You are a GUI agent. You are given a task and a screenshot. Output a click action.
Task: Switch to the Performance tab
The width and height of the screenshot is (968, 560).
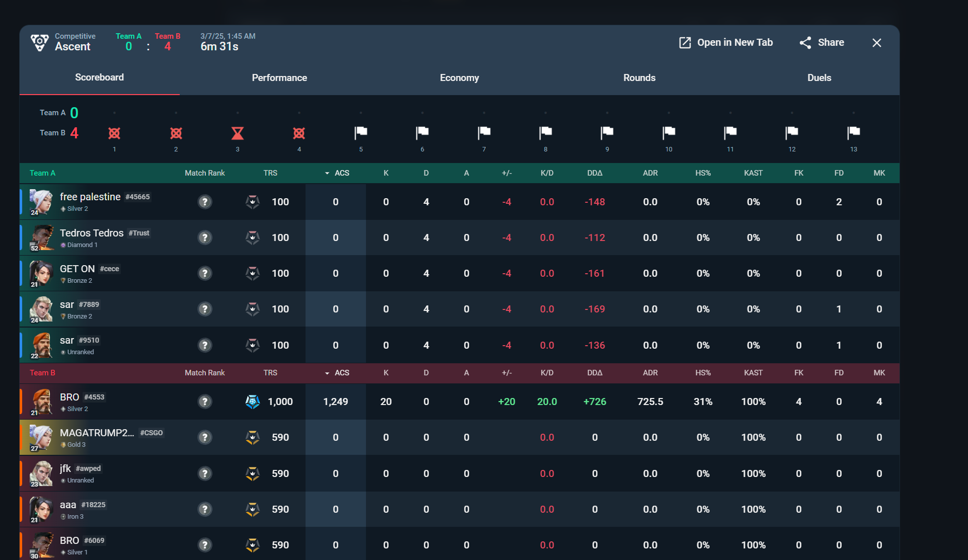coord(279,78)
